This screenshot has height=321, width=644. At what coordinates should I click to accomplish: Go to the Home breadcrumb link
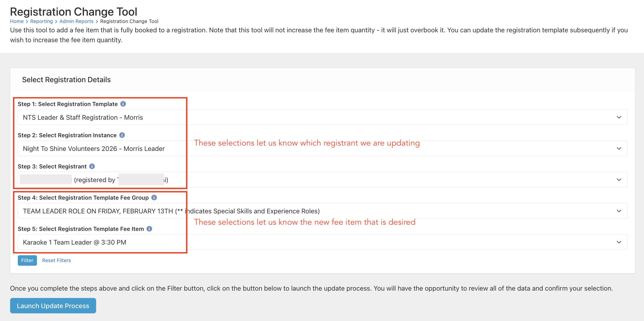pyautogui.click(x=17, y=21)
